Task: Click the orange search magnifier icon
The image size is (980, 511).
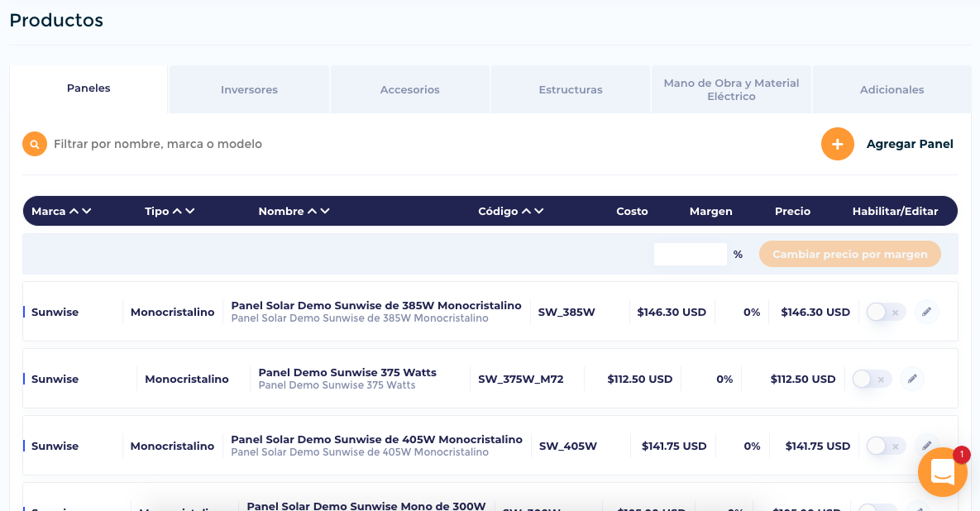Action: click(x=35, y=145)
